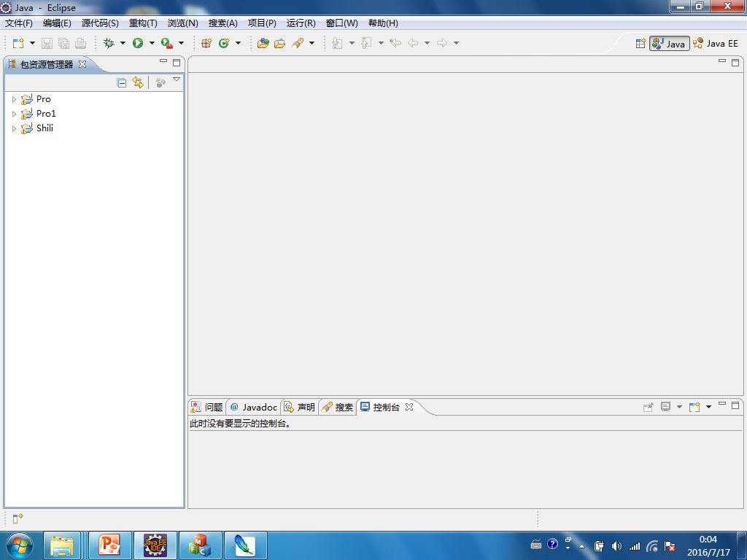Image resolution: width=747 pixels, height=560 pixels.
Task: Click the Back navigation arrow icon
Action: coord(413,43)
